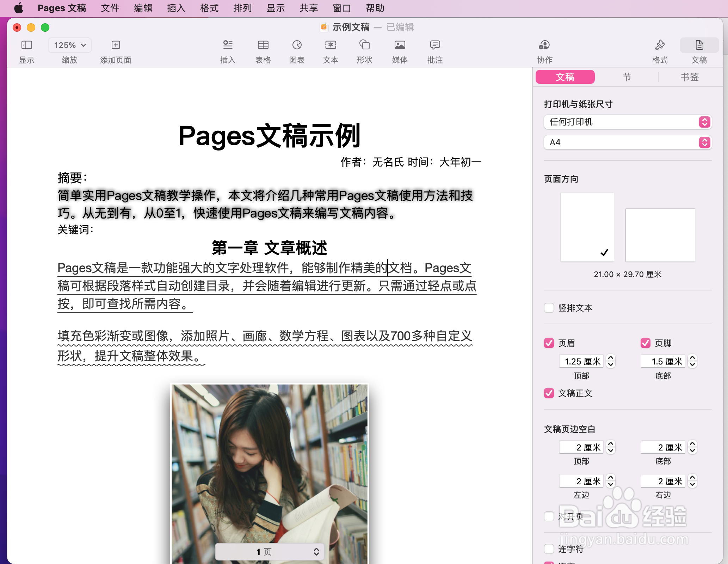
Task: Enable the 竖排文本 vertical text checkbox
Action: click(x=549, y=308)
